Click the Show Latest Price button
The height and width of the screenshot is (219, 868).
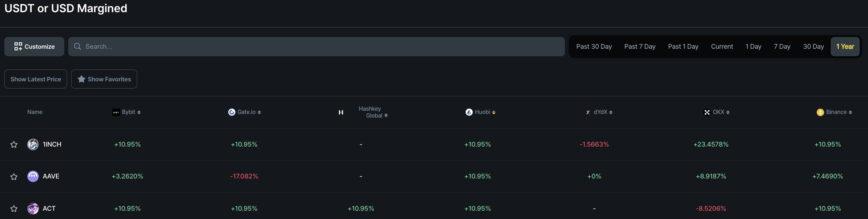click(x=36, y=79)
